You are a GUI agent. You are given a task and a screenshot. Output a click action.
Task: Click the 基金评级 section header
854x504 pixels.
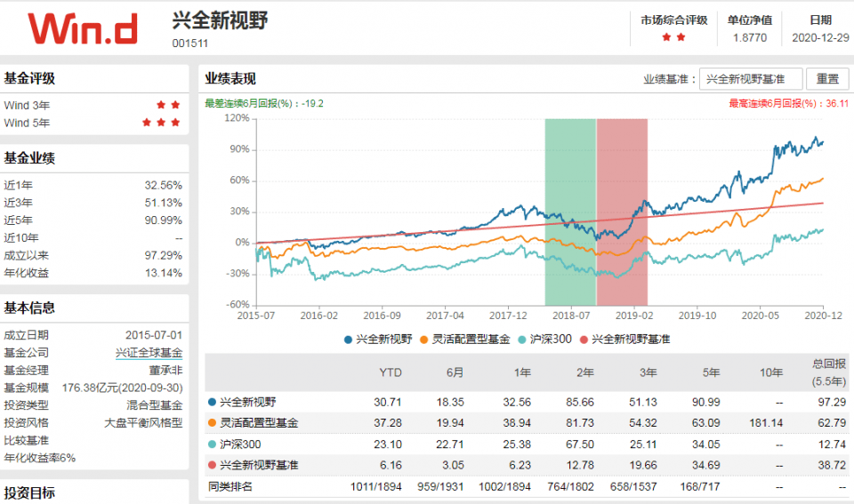tap(29, 78)
